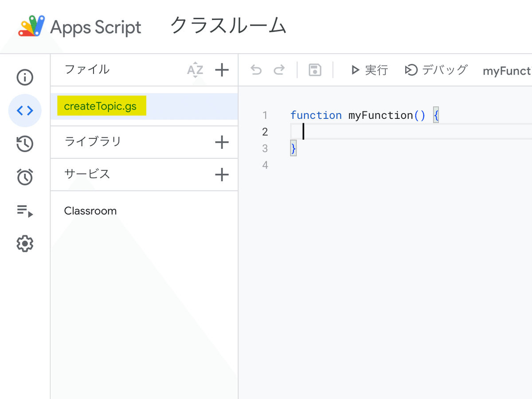Click the ファイル section header
532x399 pixels.
[87, 70]
